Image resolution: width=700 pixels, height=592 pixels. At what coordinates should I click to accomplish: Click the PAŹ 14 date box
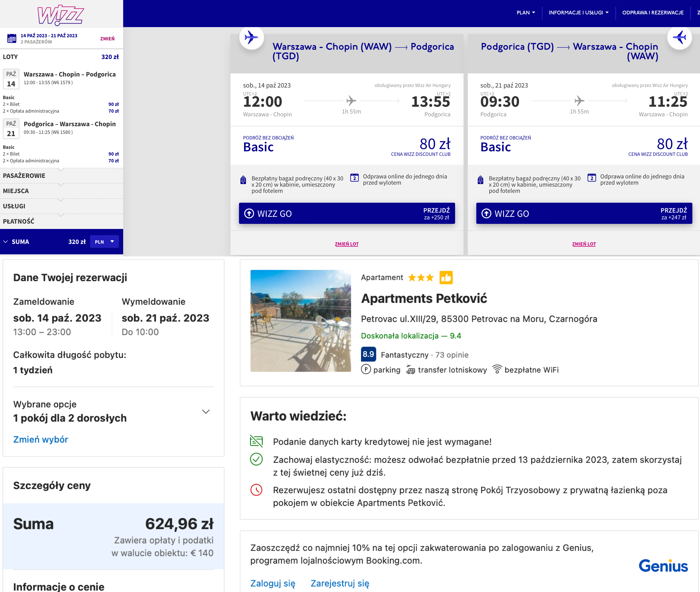point(11,79)
